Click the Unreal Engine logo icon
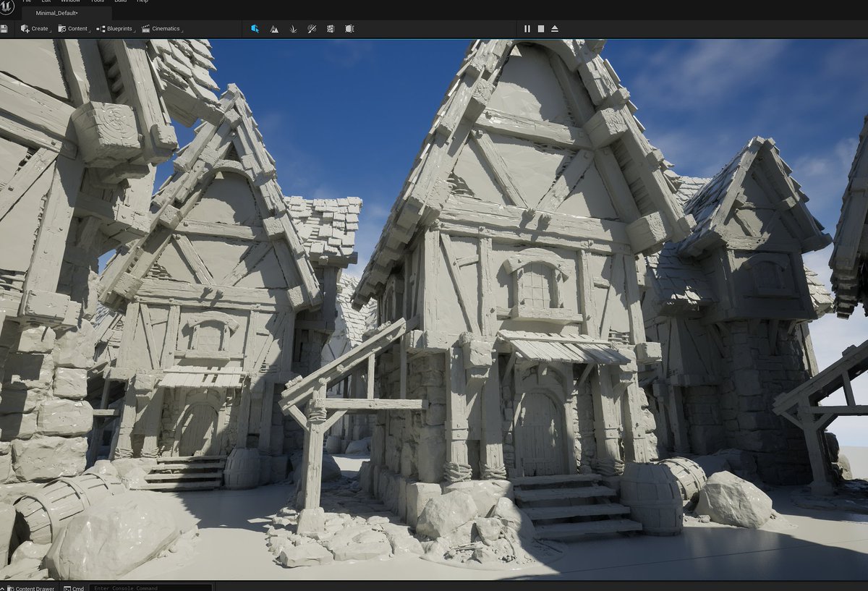 point(7,7)
